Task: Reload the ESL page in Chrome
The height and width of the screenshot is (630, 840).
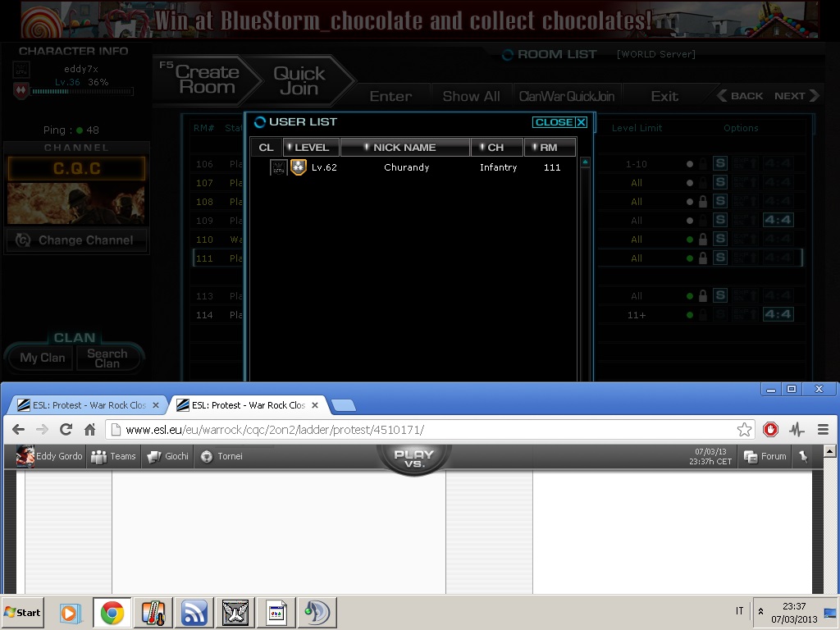Action: tap(66, 429)
